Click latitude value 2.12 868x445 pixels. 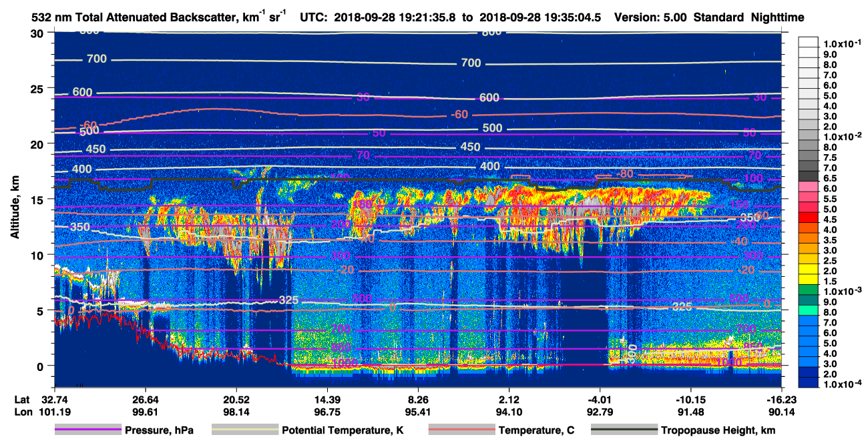point(509,399)
